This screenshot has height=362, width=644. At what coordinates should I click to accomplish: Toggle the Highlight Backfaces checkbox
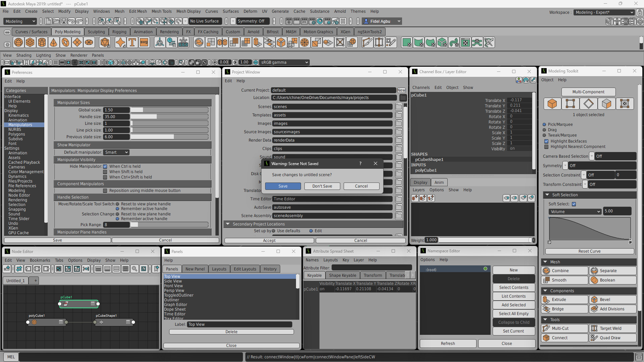(x=547, y=141)
